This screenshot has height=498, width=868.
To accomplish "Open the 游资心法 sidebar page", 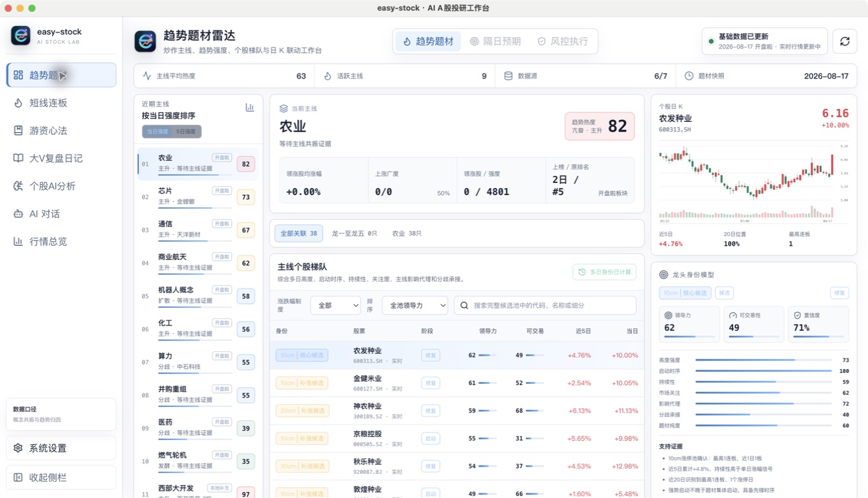I will tap(61, 131).
